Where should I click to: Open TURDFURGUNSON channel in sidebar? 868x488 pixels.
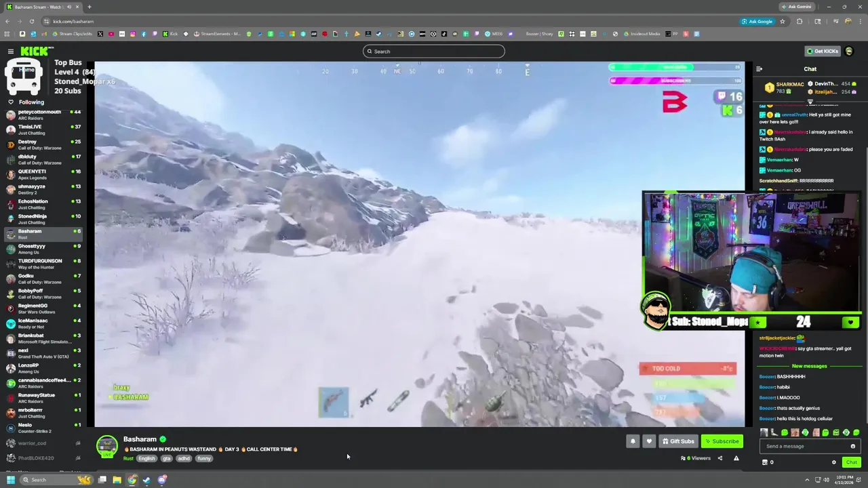(x=43, y=264)
